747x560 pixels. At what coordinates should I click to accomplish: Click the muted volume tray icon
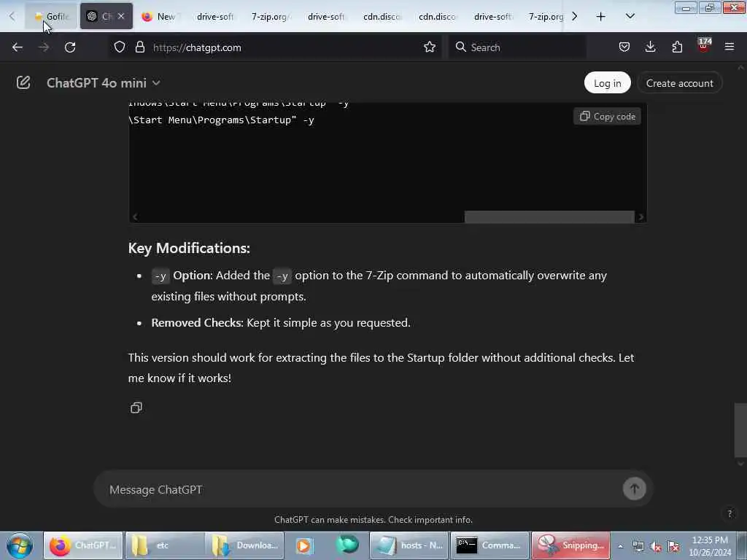[x=656, y=547]
